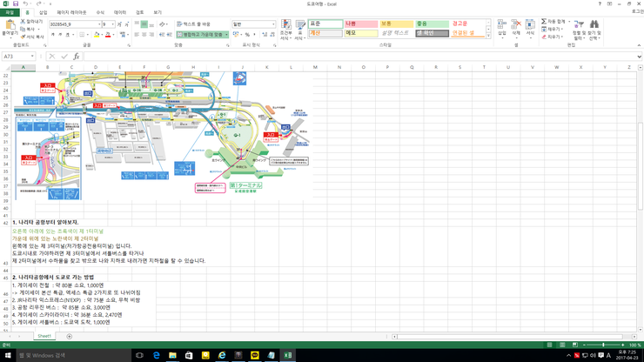Image resolution: width=644 pixels, height=362 pixels.
Task: Click the Undo arrow icon
Action: 25,3
